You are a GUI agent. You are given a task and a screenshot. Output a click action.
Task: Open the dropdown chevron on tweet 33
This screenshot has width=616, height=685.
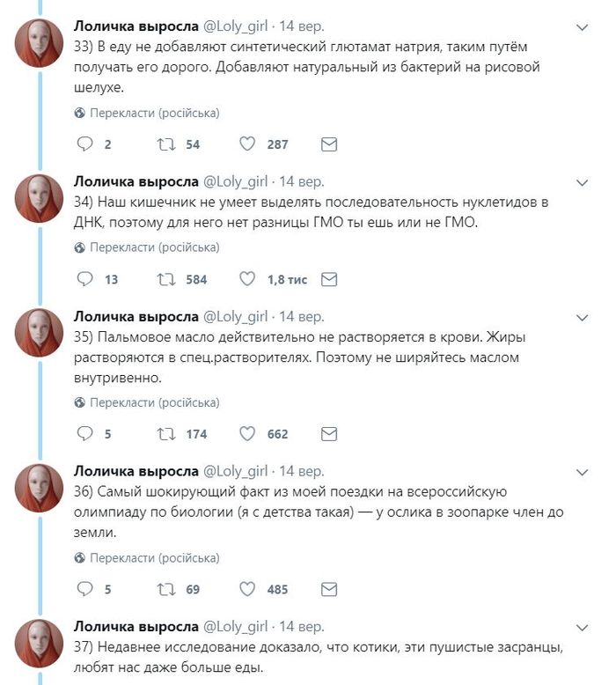pos(581,28)
